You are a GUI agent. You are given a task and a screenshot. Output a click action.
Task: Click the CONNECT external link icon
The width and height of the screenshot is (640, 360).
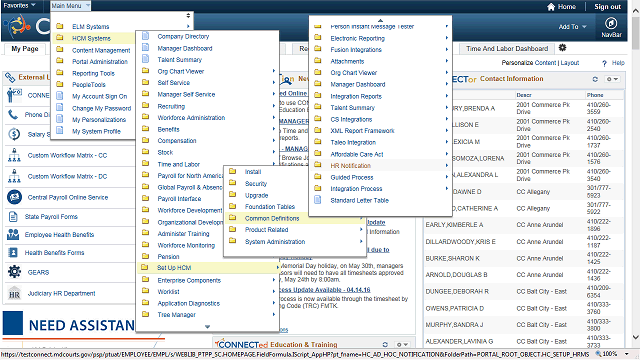click(14, 95)
